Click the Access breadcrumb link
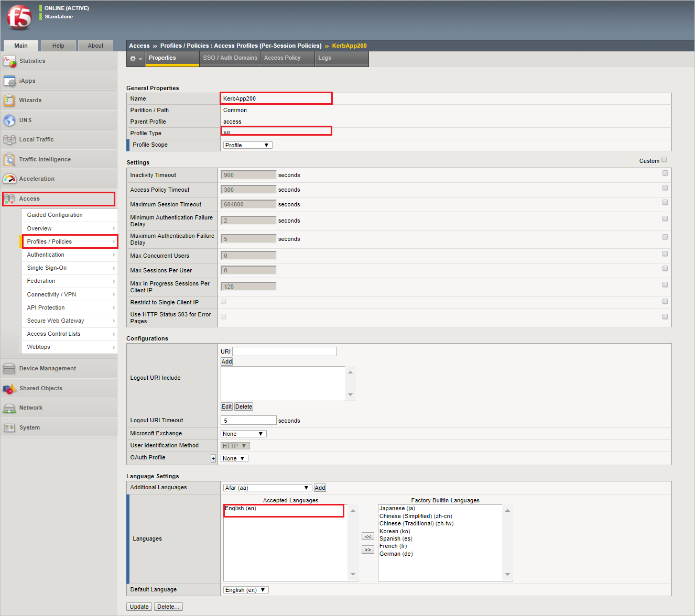 [x=139, y=46]
